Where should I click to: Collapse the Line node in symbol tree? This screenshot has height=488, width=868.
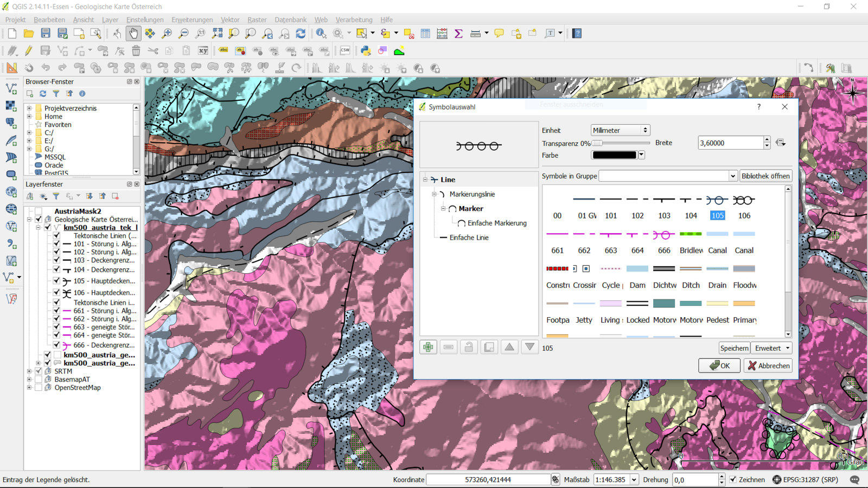(425, 179)
